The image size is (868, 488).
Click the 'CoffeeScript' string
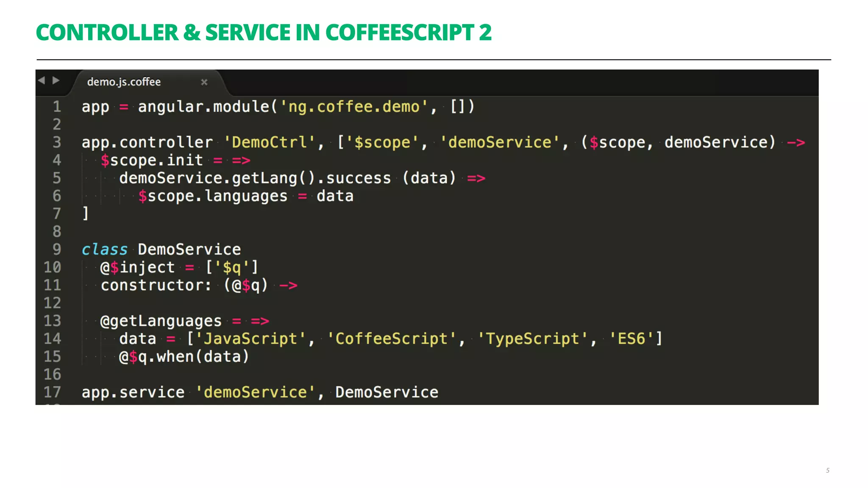[392, 339]
